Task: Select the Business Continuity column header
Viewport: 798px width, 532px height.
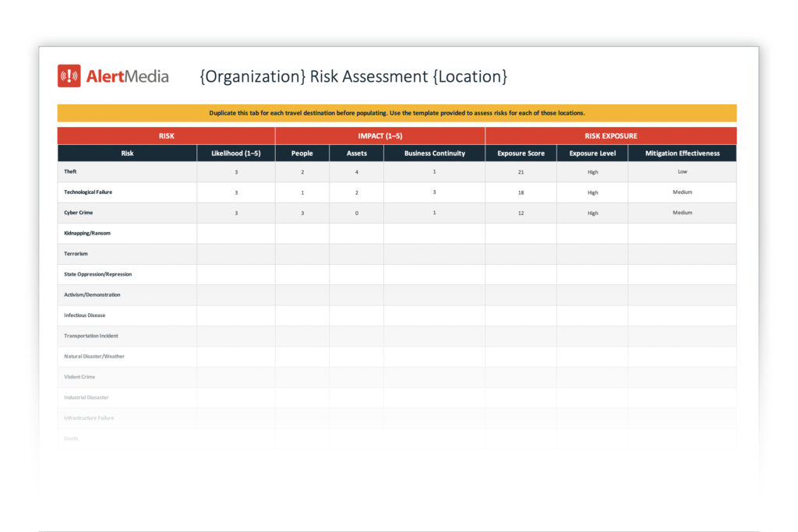Action: pyautogui.click(x=434, y=153)
